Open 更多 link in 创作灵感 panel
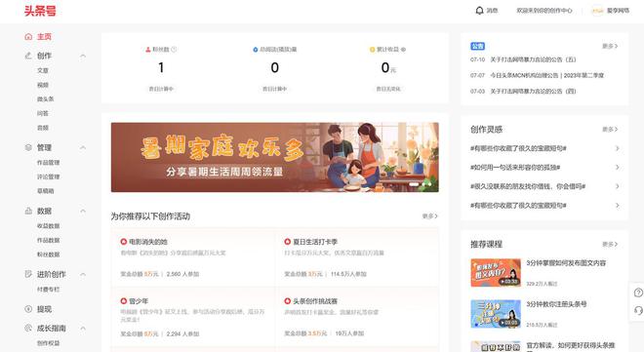This screenshot has height=352, width=644. coord(610,130)
